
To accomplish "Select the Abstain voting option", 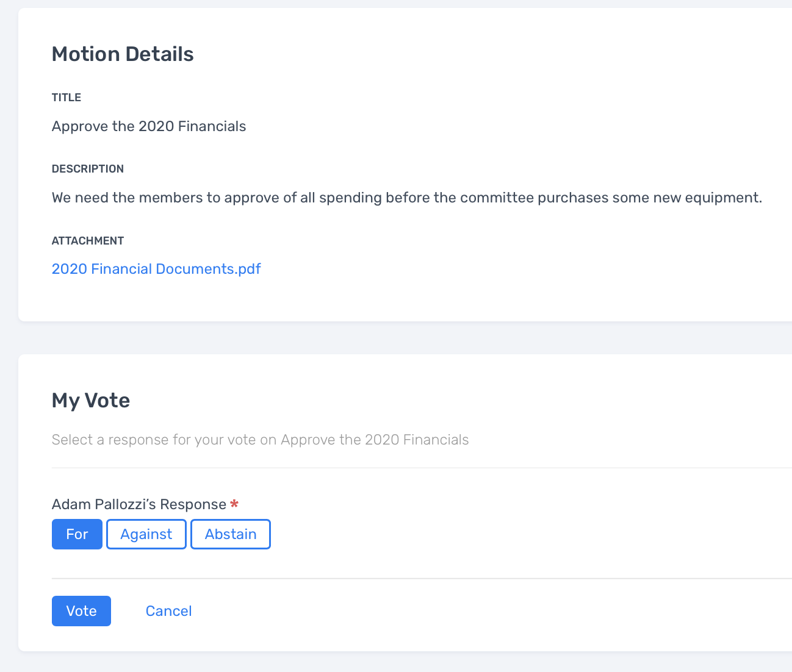I will 230,534.
